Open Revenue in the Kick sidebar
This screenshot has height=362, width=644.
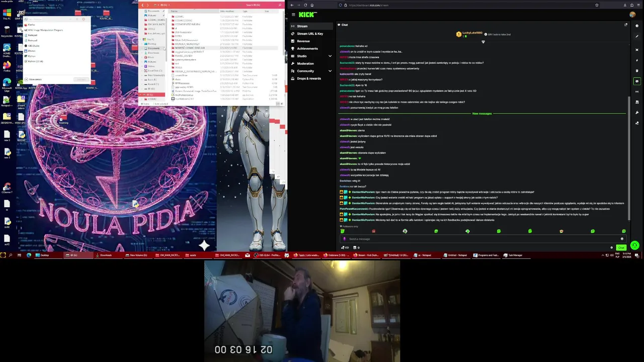303,41
